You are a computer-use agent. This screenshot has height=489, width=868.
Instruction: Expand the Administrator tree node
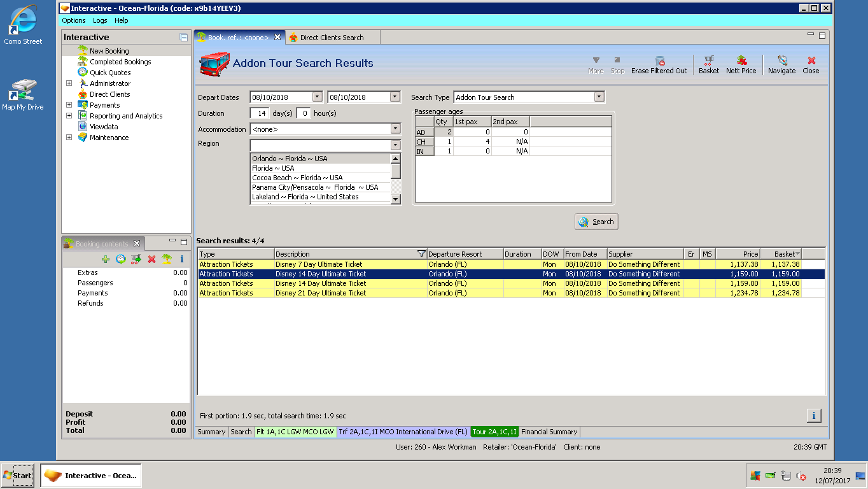click(69, 83)
